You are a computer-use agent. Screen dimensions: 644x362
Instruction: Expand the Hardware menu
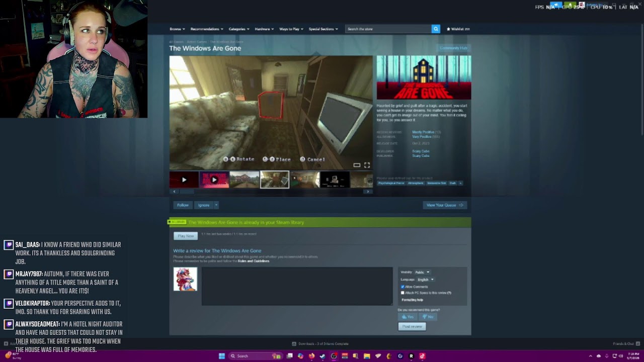265,29
